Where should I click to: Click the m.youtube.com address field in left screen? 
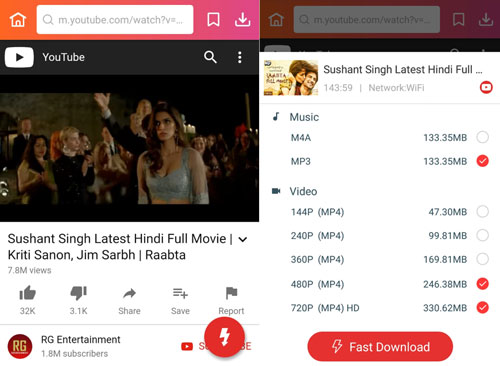click(x=115, y=20)
